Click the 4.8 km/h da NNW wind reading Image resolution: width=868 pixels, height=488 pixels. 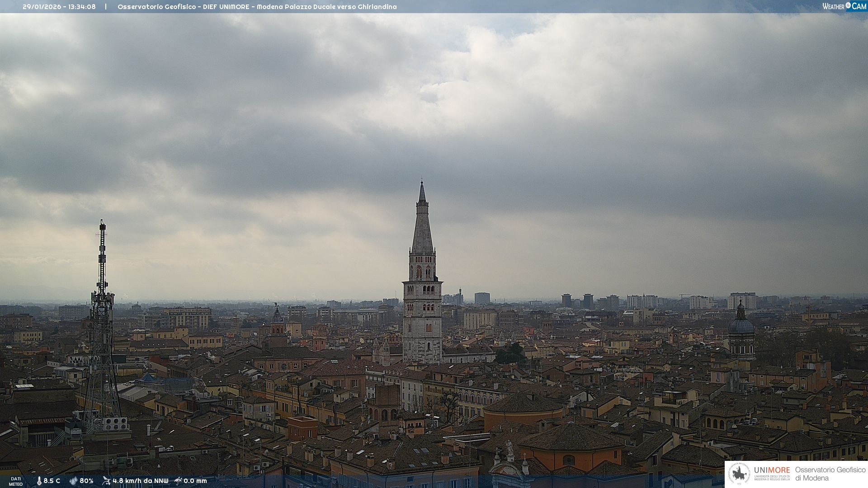140,481
